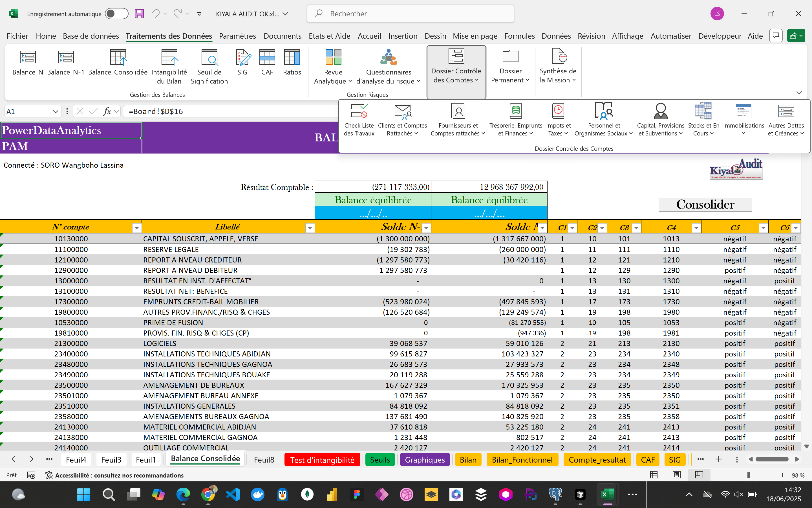Open Check Liste des Travaux
The height and width of the screenshot is (508, 812).
[x=359, y=120]
